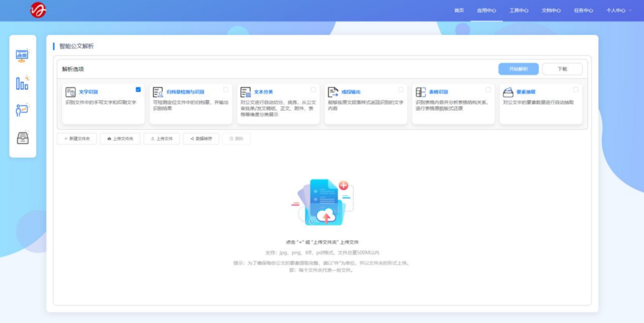Tick the 要素抽取 checkbox
Viewport: 644px width, 323px height.
coord(576,89)
